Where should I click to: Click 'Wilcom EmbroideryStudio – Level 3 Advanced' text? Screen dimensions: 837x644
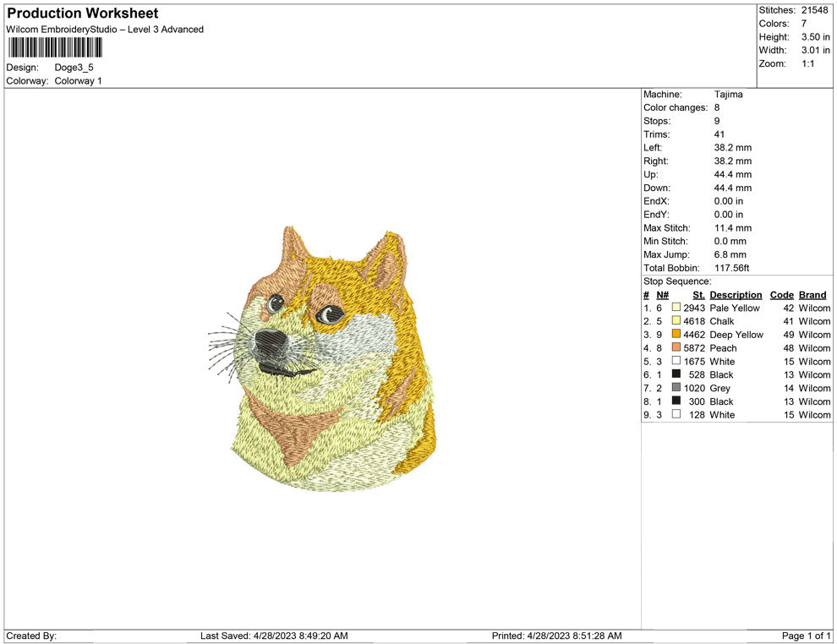tap(105, 30)
